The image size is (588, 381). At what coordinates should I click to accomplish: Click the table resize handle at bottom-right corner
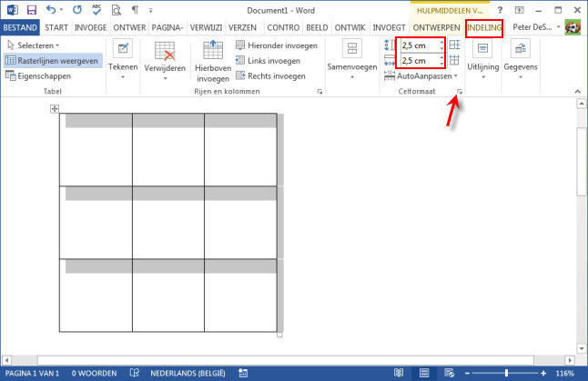point(279,335)
